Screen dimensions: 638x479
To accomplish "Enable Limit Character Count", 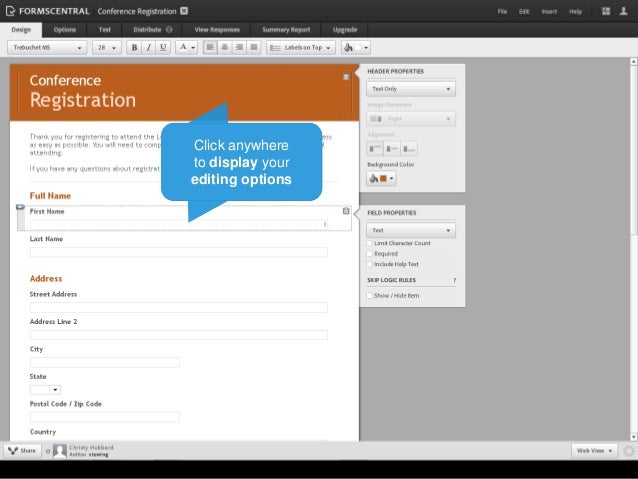I will pyautogui.click(x=369, y=243).
